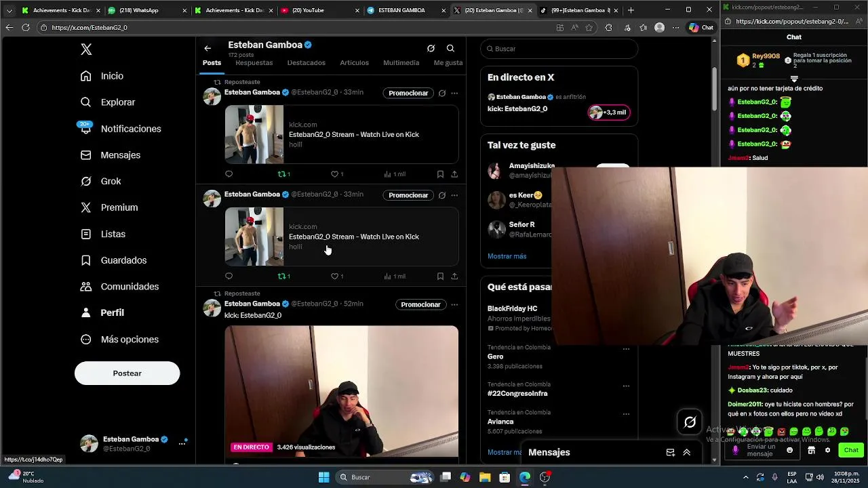Image resolution: width=868 pixels, height=488 pixels.
Task: Open Grok in X sidebar
Action: point(100,181)
